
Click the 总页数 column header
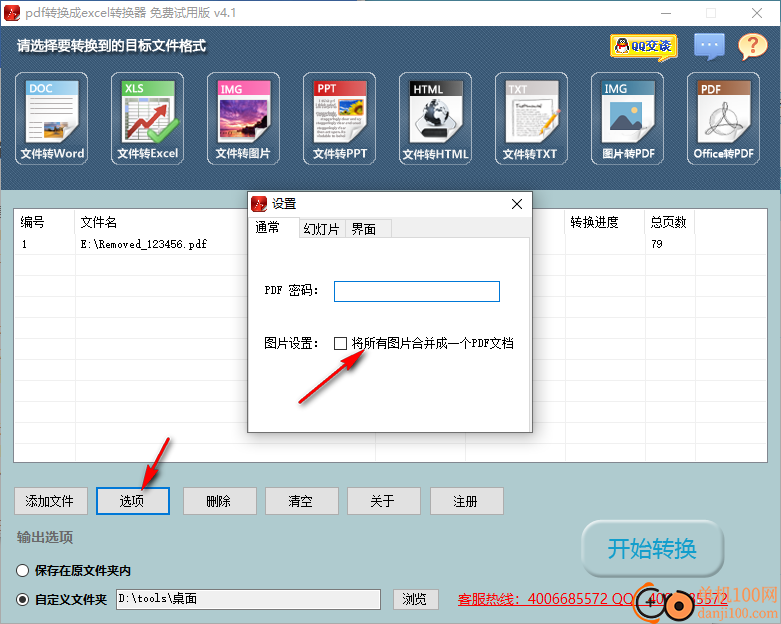click(x=669, y=222)
